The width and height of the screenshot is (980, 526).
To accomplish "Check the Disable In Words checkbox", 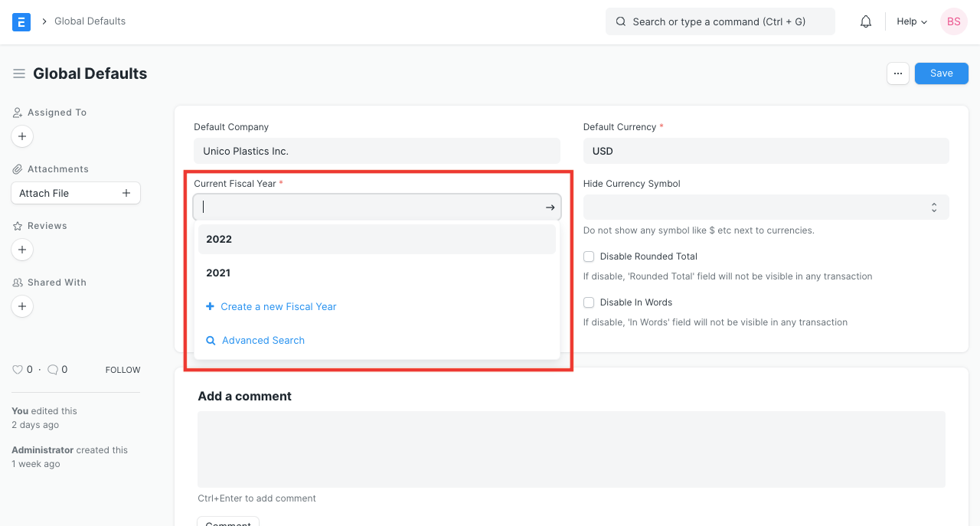I will (x=589, y=302).
